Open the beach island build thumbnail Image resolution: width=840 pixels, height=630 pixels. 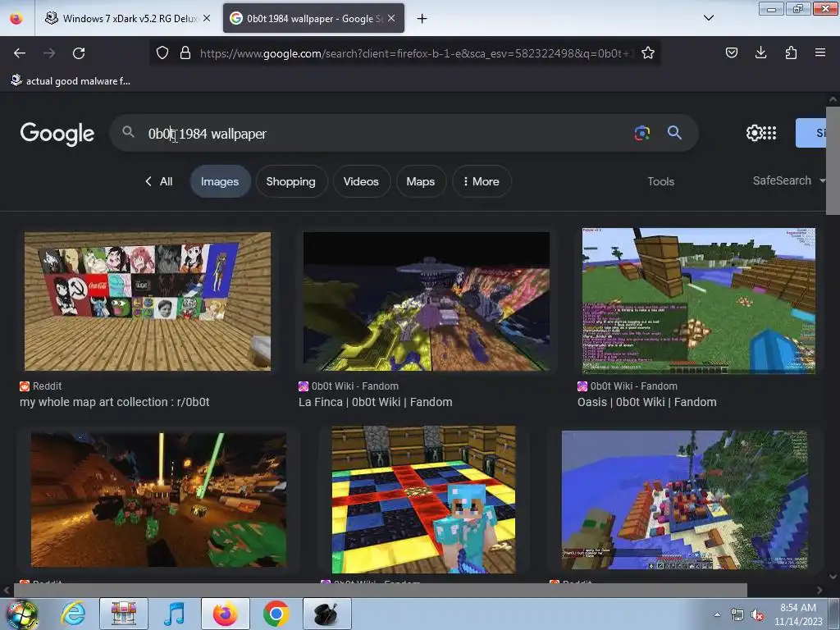point(685,500)
